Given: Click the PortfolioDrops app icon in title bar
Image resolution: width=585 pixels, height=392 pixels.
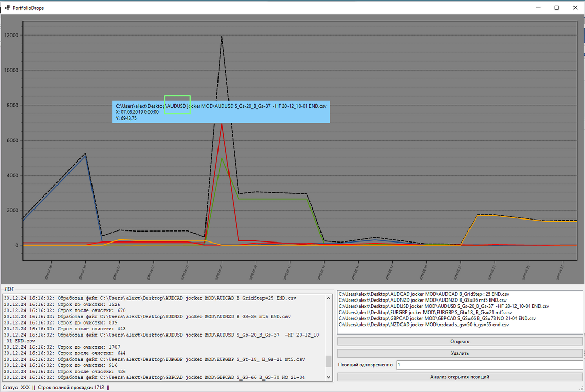Looking at the screenshot, I should point(7,7).
